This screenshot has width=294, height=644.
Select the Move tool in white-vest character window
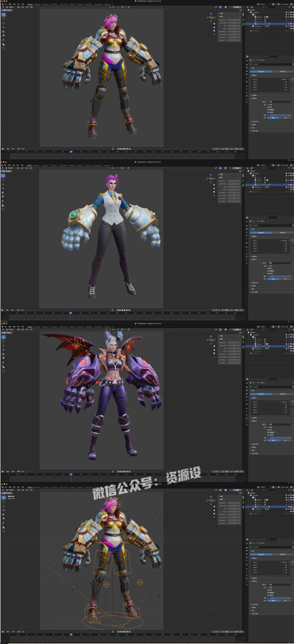[4, 184]
